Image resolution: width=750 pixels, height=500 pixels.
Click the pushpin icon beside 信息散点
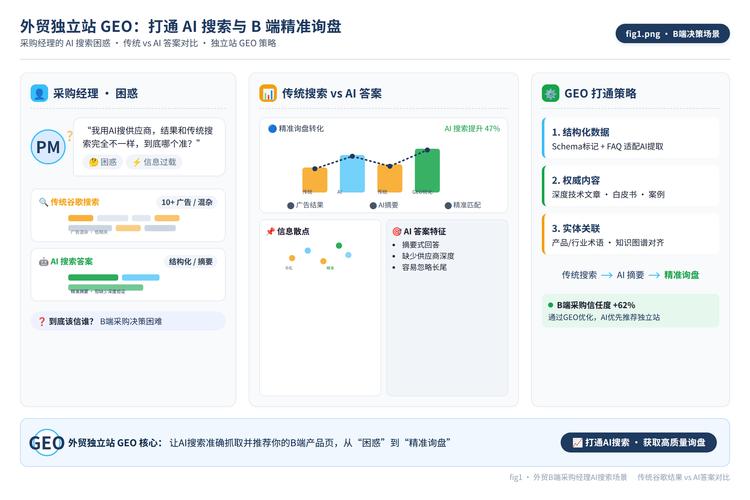270,231
